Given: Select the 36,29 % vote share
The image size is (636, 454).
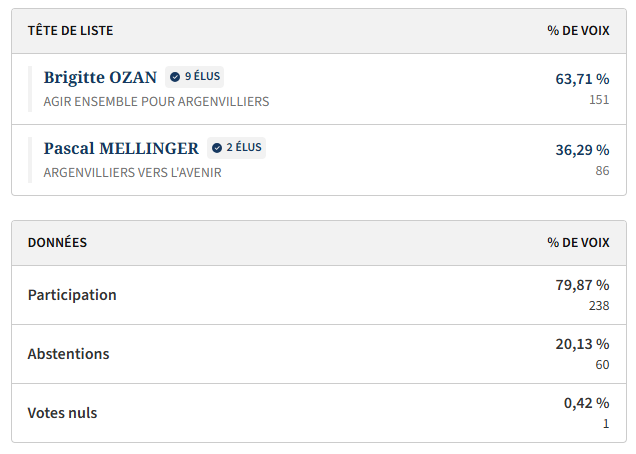Looking at the screenshot, I should (582, 150).
